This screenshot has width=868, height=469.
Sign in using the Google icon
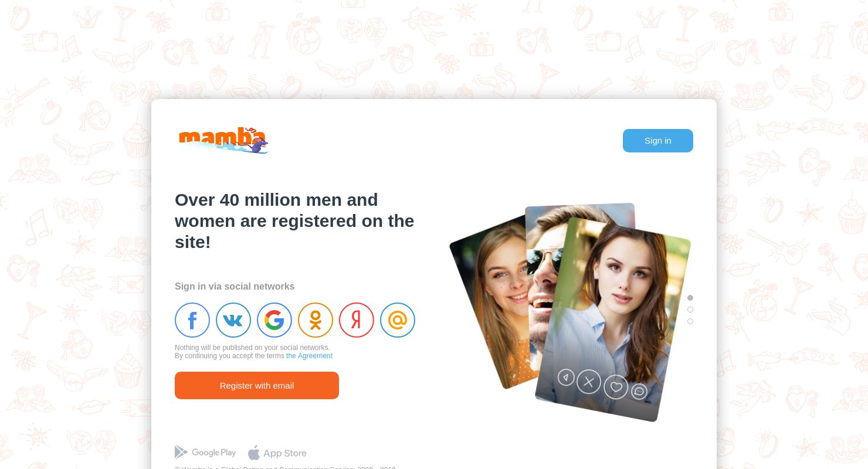274,320
